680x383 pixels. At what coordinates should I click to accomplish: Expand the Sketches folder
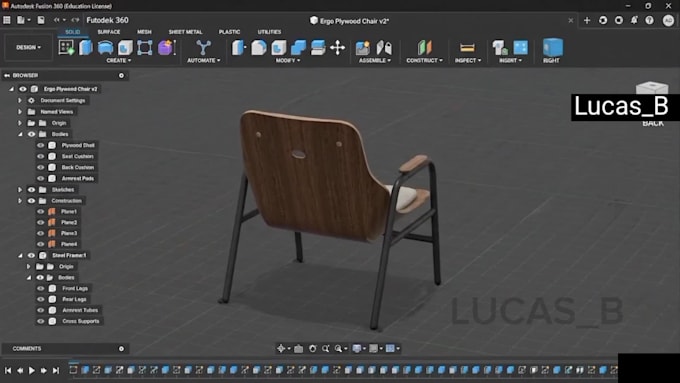click(20, 190)
